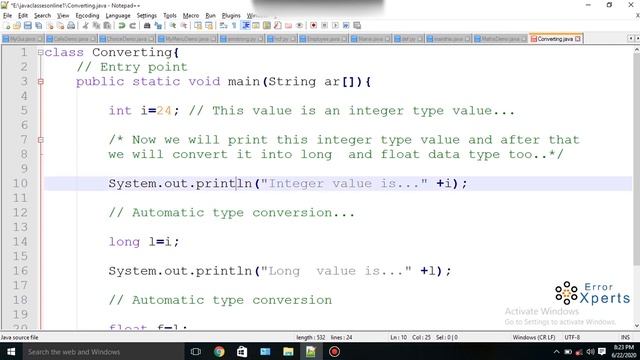
Task: Open the File menu
Action: (7, 16)
